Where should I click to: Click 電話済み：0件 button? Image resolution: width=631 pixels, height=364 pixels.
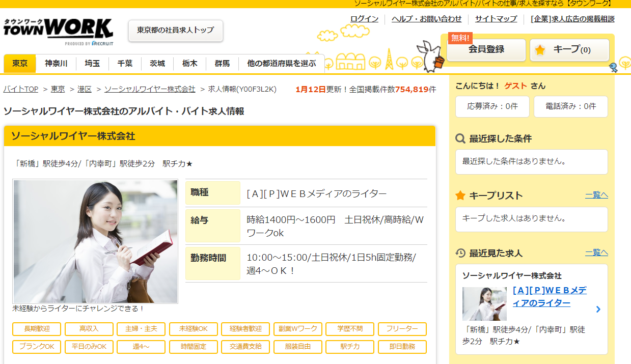571,106
